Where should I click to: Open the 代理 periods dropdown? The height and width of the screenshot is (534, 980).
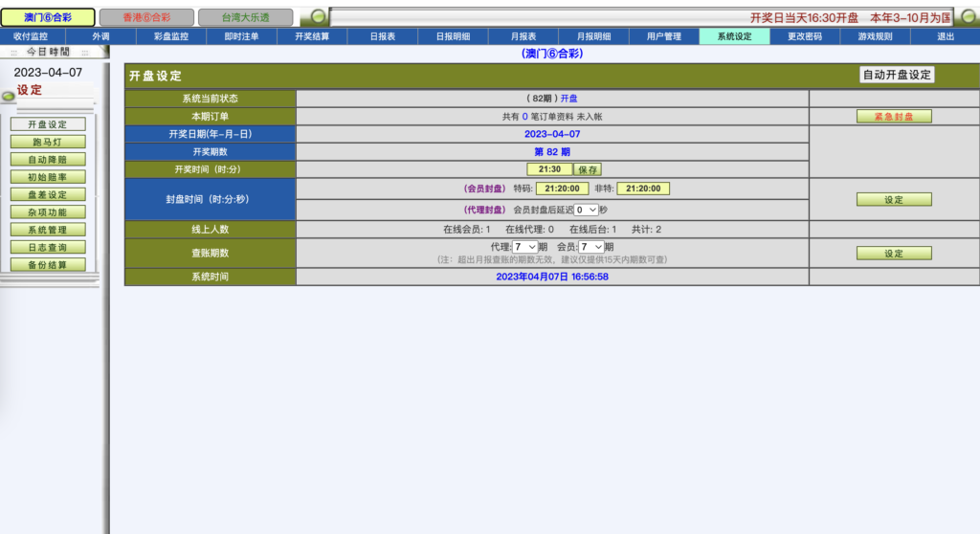pyautogui.click(x=524, y=247)
